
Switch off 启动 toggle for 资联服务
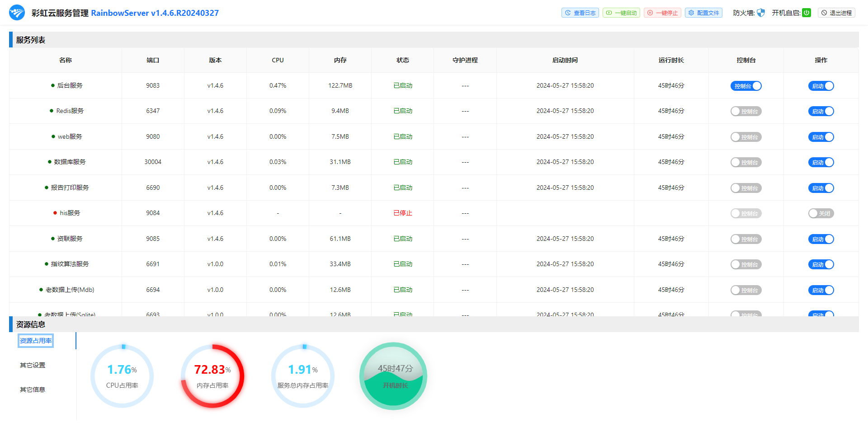tap(821, 239)
